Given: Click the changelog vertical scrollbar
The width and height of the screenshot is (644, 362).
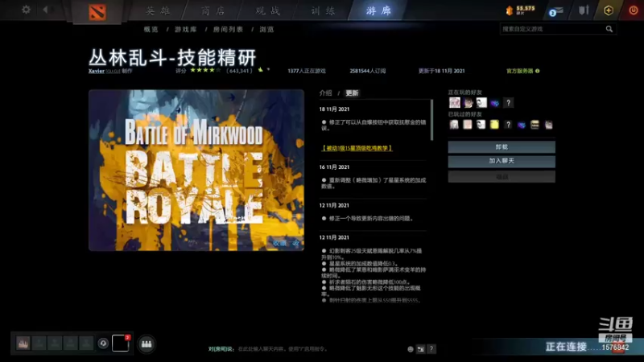Looking at the screenshot, I should click(431, 120).
